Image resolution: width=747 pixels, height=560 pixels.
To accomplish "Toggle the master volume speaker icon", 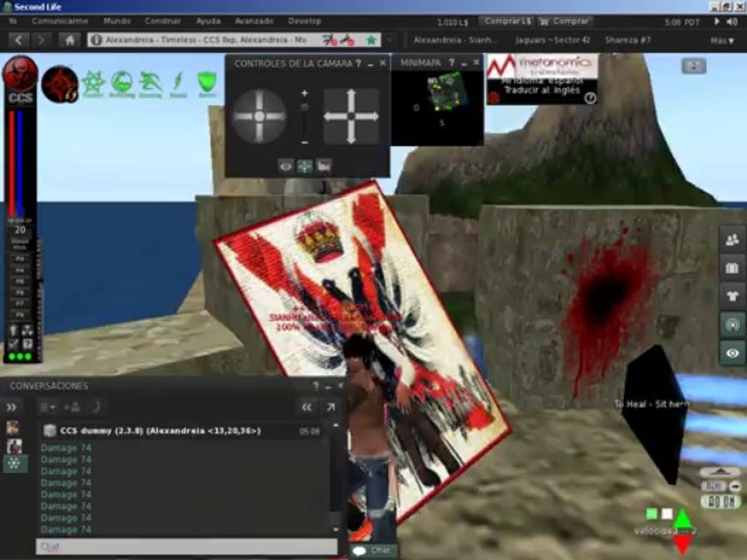I will 731,22.
